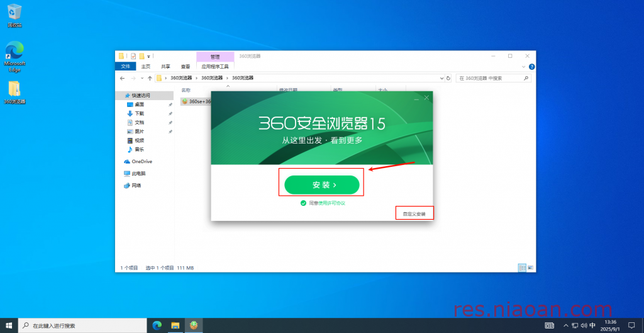Click new folder icon in quick access toolbar
The image size is (644, 333).
142,56
